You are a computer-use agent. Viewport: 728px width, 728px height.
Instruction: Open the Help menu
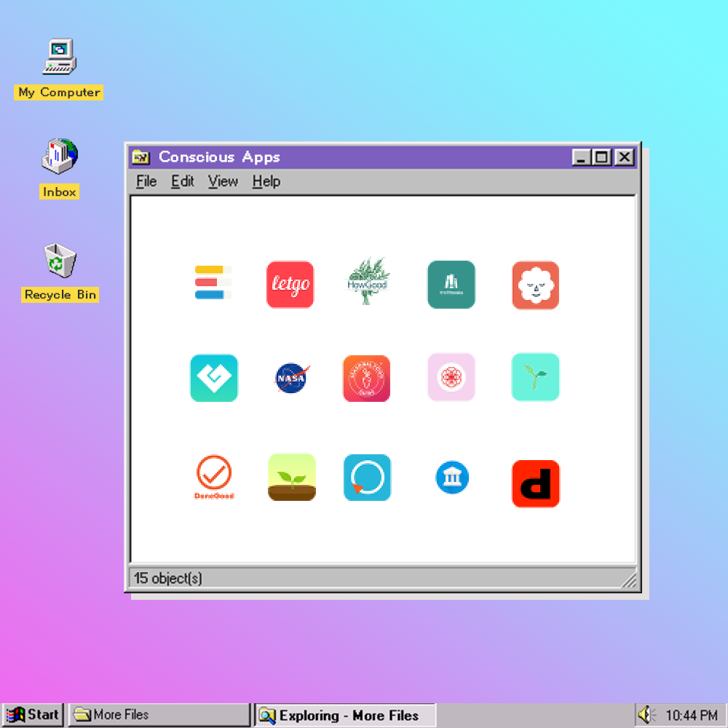[266, 181]
